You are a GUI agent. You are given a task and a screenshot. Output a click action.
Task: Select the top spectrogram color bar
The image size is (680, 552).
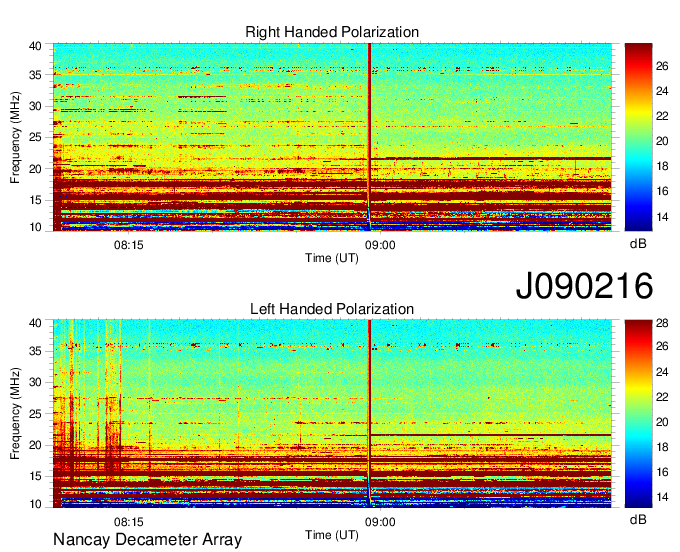click(638, 137)
